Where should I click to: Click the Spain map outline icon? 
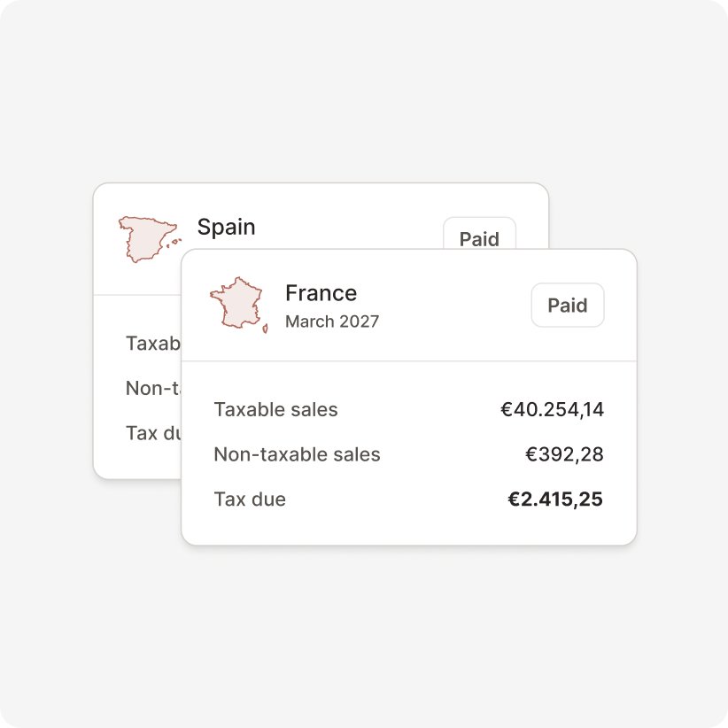(146, 238)
